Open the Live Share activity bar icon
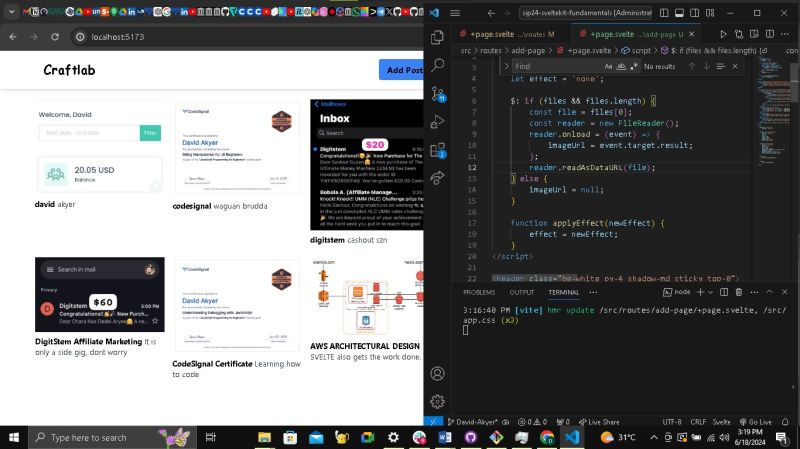 pos(437,178)
